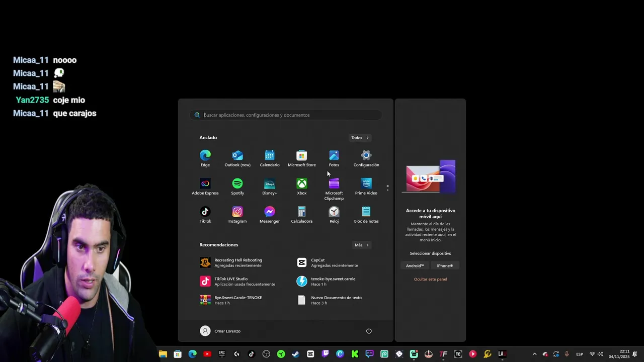This screenshot has width=644, height=362.
Task: Click the power button in Start menu
Action: pos(369,331)
